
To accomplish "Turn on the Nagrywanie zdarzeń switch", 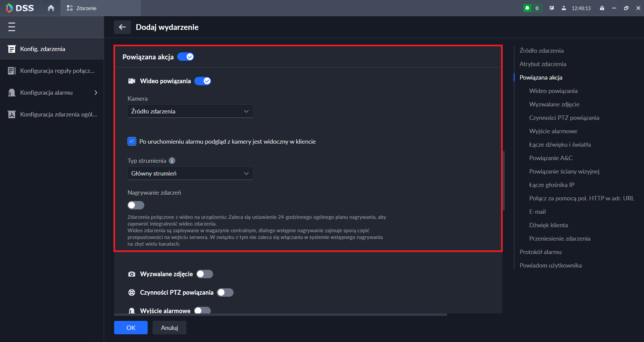I will (x=136, y=205).
